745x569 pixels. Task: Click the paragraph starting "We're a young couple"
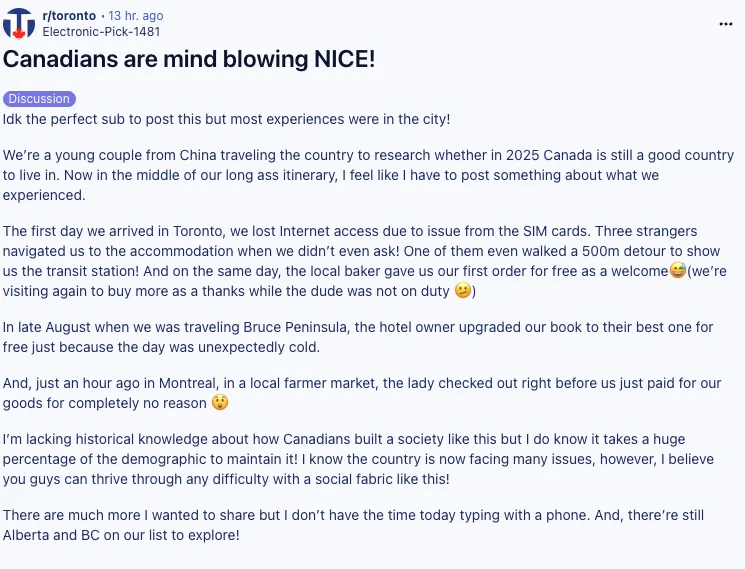pos(368,165)
